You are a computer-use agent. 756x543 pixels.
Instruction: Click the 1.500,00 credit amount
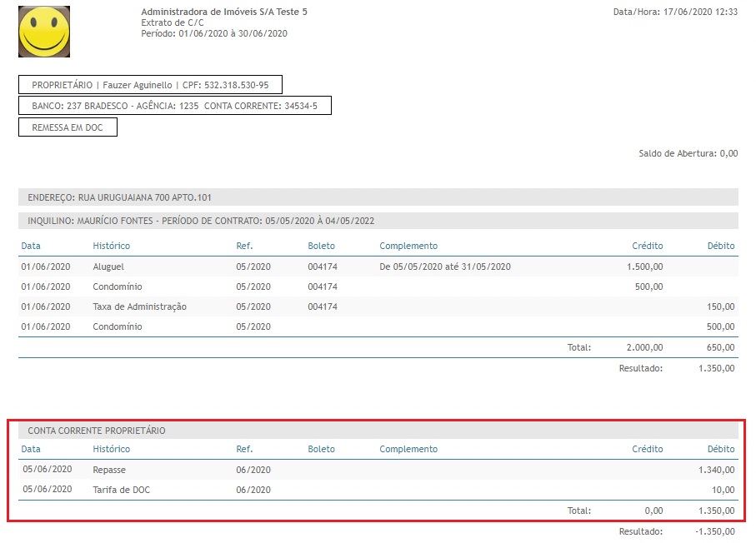click(645, 267)
